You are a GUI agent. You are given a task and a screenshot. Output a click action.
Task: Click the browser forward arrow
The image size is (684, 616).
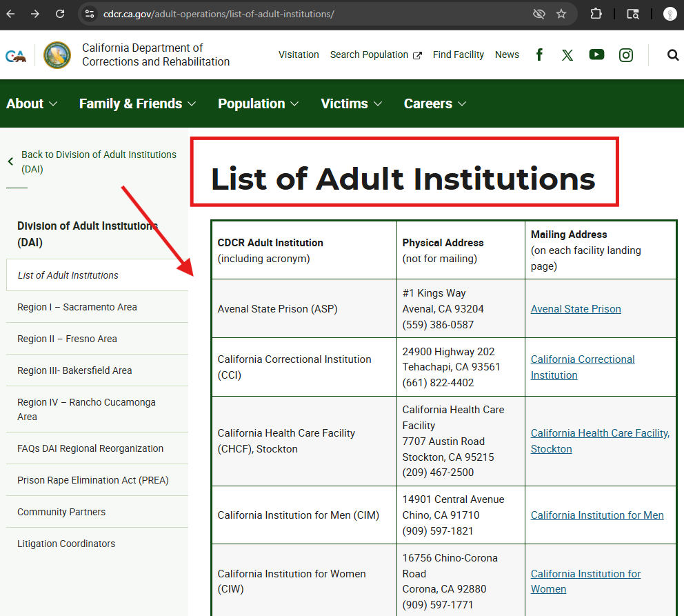[x=35, y=14]
